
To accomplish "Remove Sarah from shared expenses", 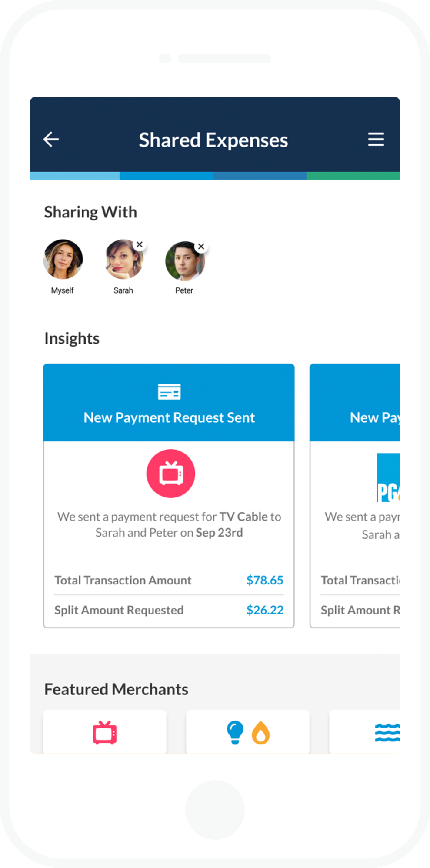I will pyautogui.click(x=139, y=244).
